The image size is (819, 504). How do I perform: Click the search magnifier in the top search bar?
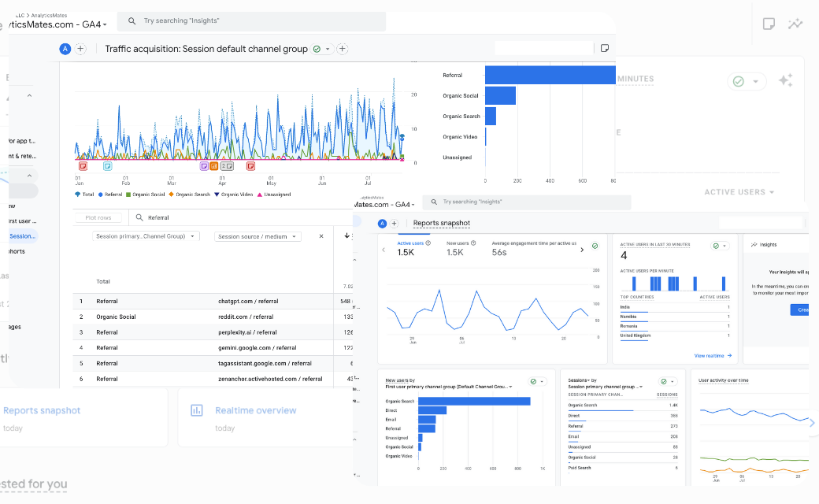[132, 21]
